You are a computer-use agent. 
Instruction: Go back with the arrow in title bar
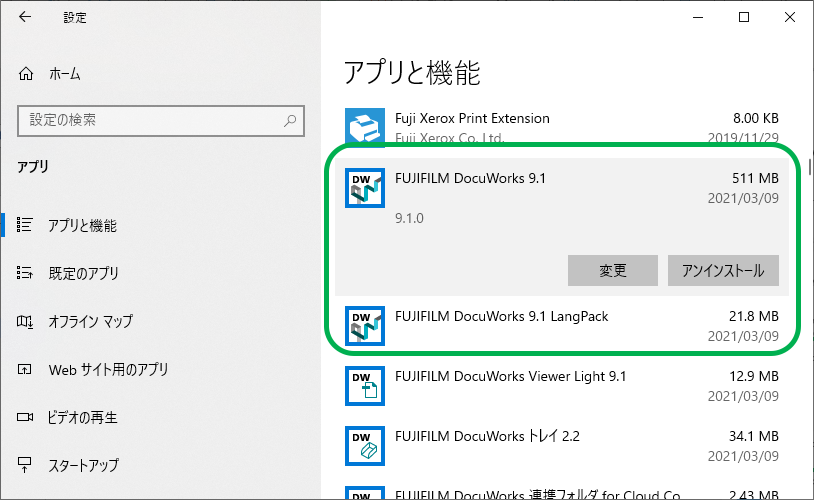click(x=25, y=17)
